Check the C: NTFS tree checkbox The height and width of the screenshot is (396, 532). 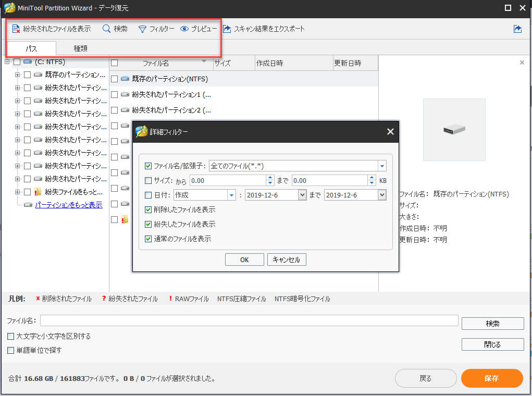(17, 62)
